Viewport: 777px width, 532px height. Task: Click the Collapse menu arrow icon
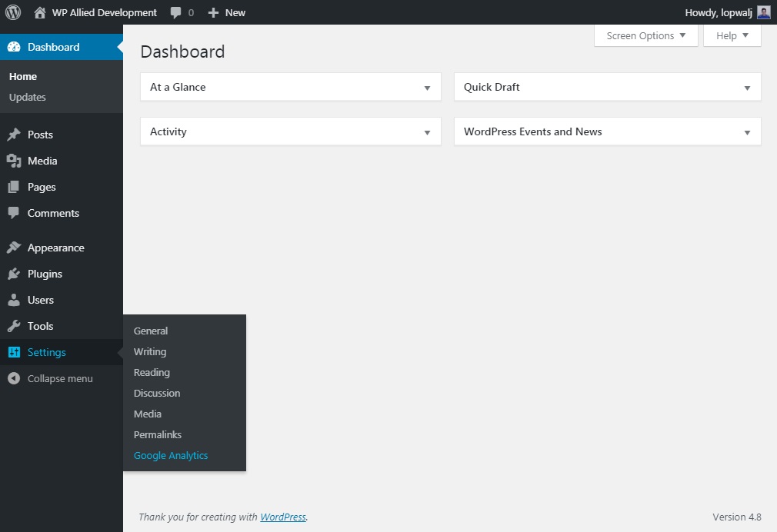click(14, 378)
